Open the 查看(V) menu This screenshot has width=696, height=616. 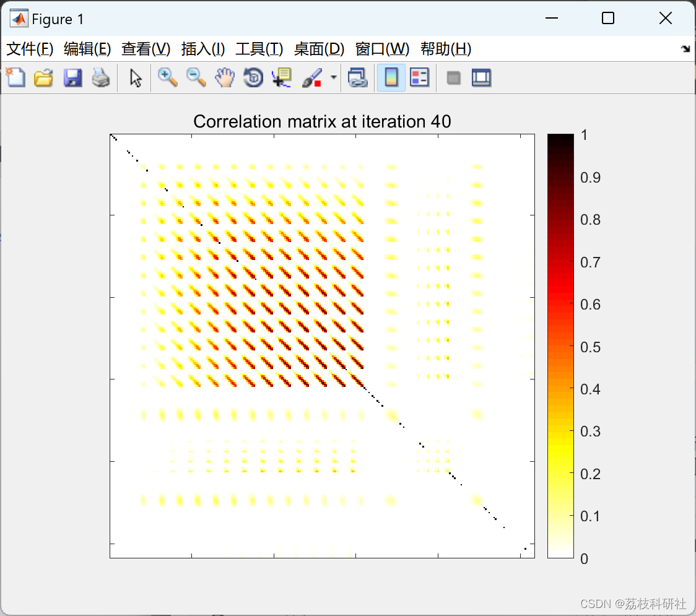click(x=146, y=49)
